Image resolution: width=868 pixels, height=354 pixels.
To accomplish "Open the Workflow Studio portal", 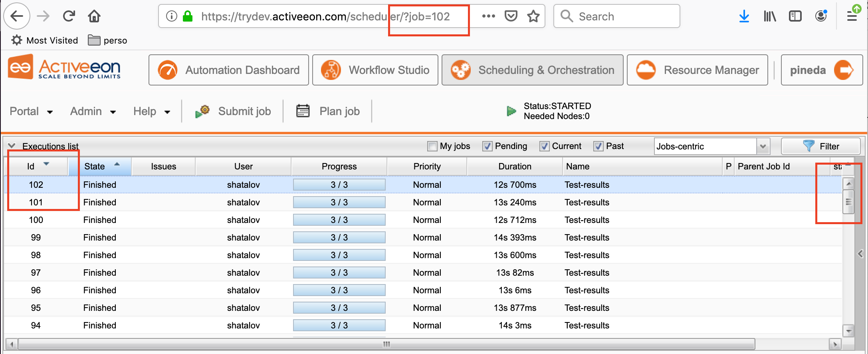I will pyautogui.click(x=375, y=70).
